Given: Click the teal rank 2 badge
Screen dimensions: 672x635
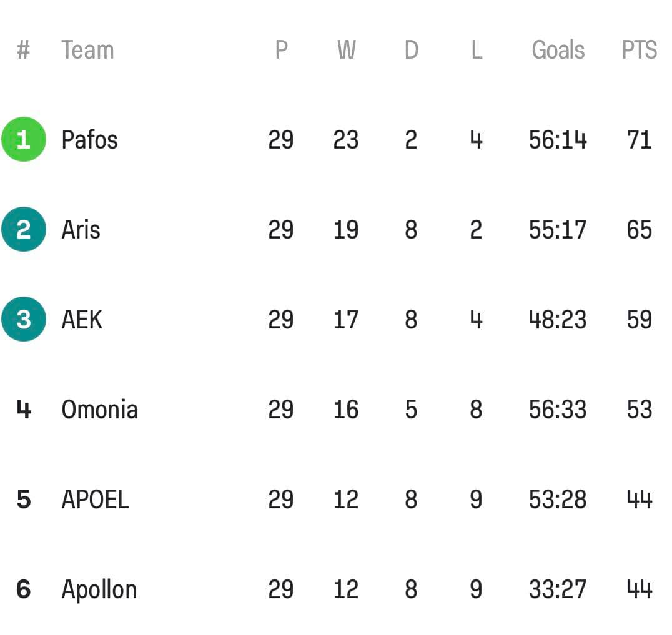Looking at the screenshot, I should [x=24, y=229].
